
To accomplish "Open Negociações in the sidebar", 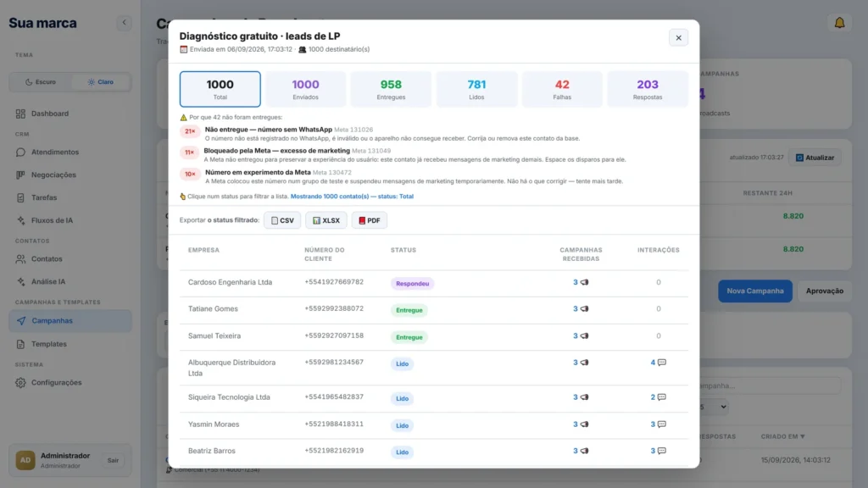I will point(70,175).
